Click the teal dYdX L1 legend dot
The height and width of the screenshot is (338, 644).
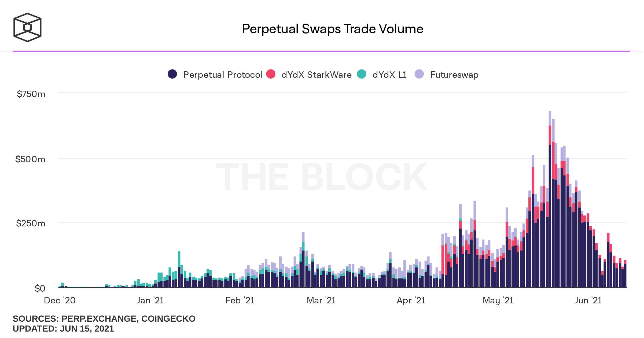(362, 74)
